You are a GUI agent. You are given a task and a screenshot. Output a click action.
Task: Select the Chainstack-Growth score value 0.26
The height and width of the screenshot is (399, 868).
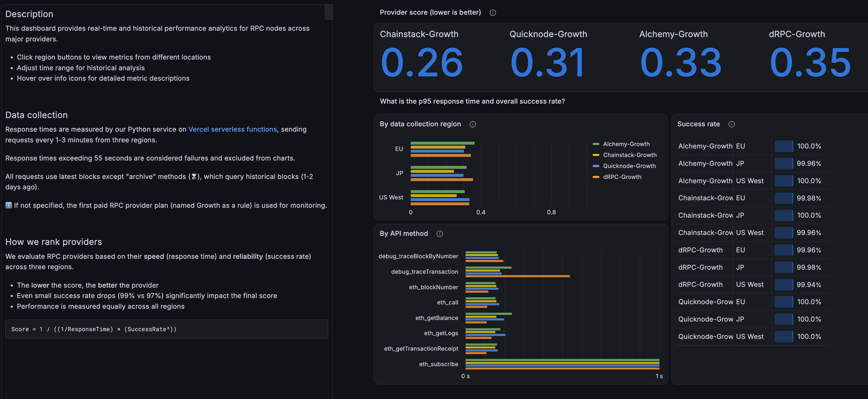point(422,62)
